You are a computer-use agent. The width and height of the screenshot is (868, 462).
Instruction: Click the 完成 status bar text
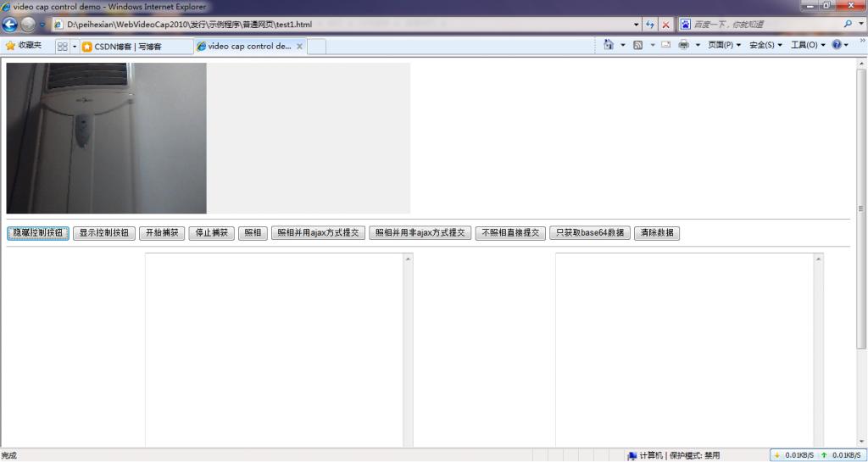click(x=8, y=455)
